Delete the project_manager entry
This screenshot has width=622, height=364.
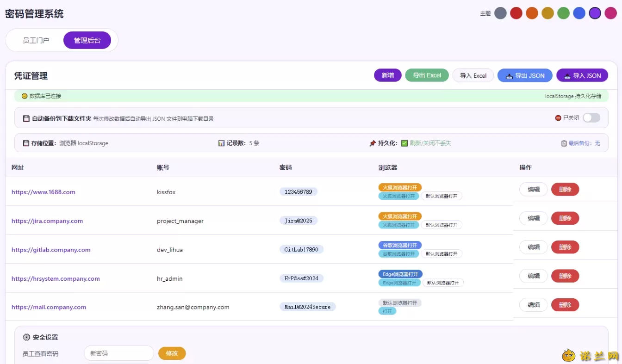[x=565, y=218]
